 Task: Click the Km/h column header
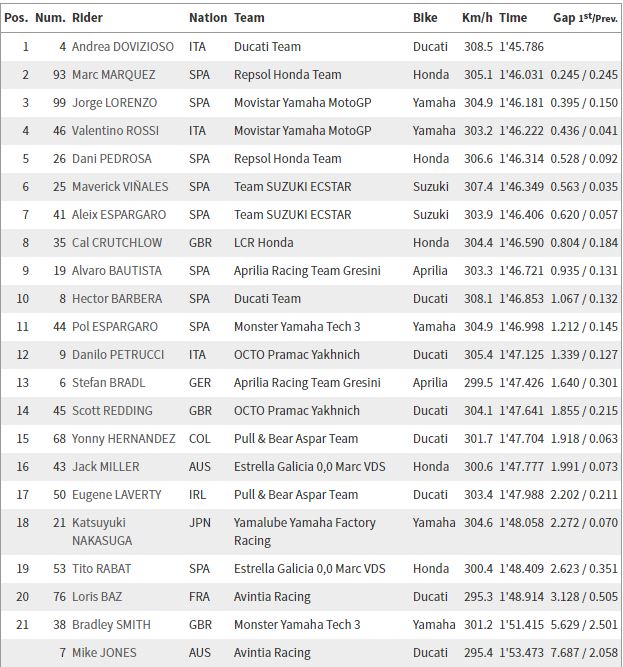click(x=477, y=18)
